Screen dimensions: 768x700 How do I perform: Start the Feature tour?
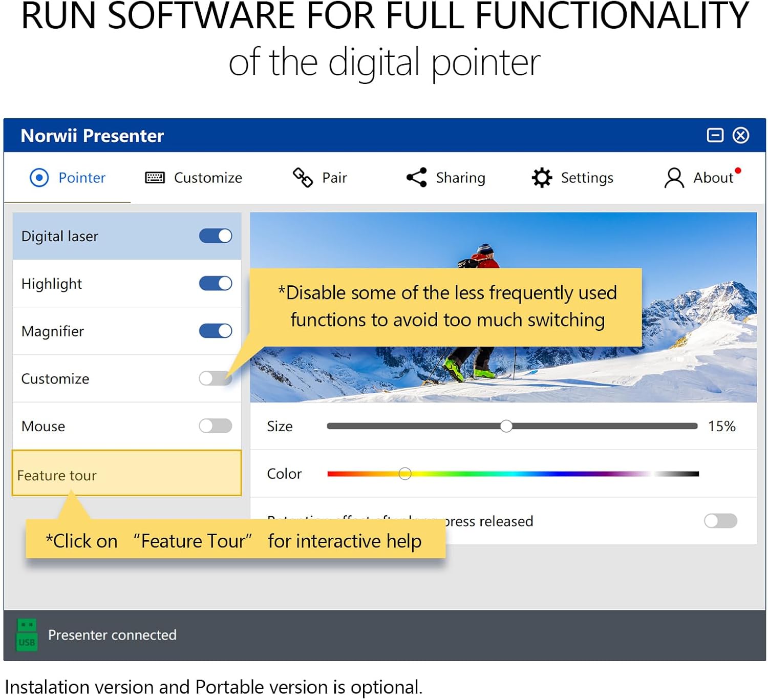[57, 475]
